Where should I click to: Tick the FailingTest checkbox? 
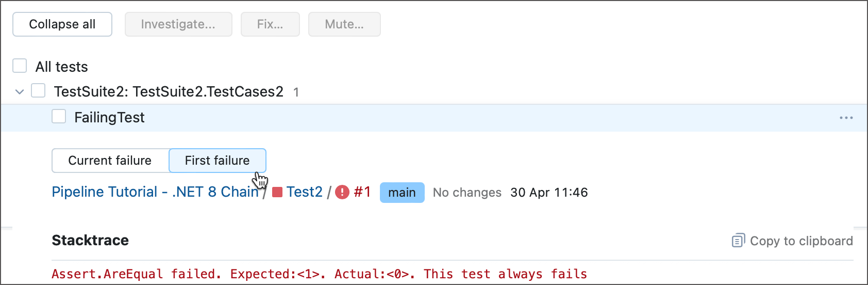(59, 117)
